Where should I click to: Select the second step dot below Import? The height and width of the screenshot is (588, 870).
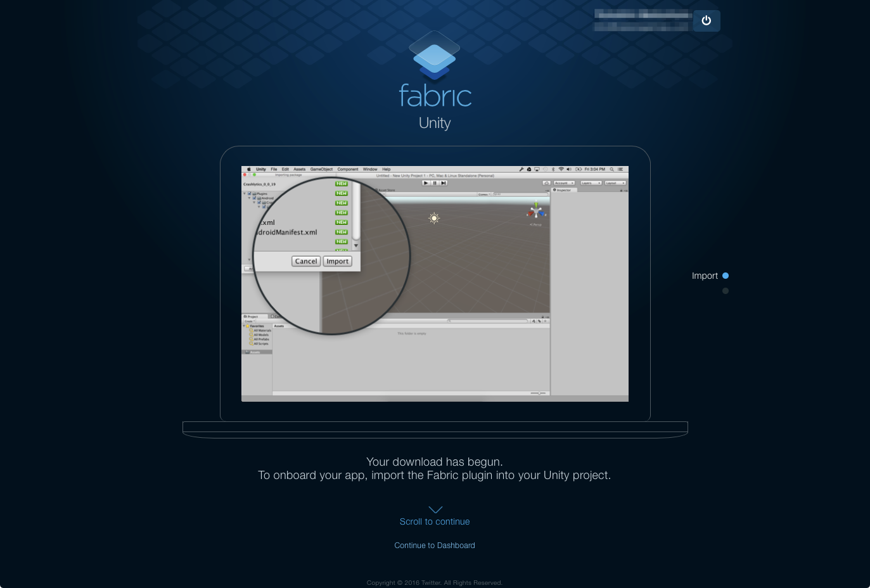coord(726,291)
